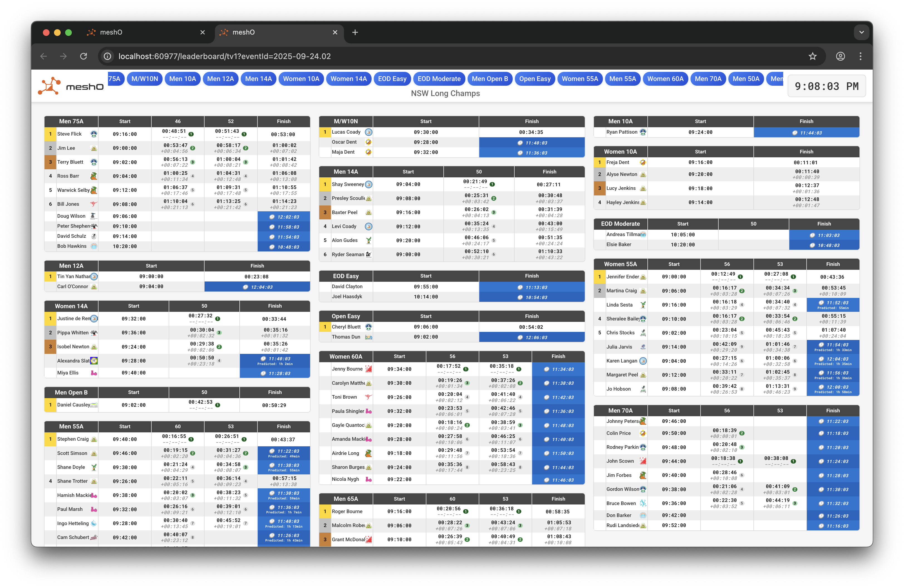This screenshot has height=588, width=904.
Task: Expand the tab search chevron
Action: (861, 32)
